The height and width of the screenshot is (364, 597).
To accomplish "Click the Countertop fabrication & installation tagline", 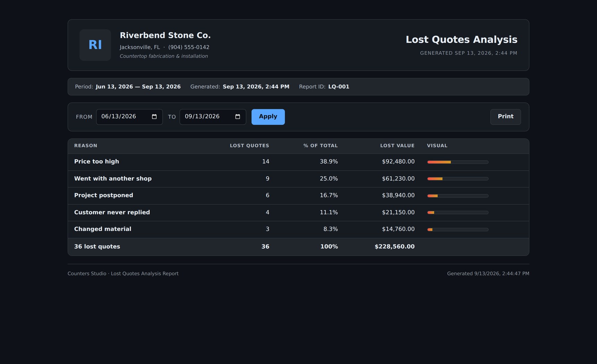I will (164, 56).
